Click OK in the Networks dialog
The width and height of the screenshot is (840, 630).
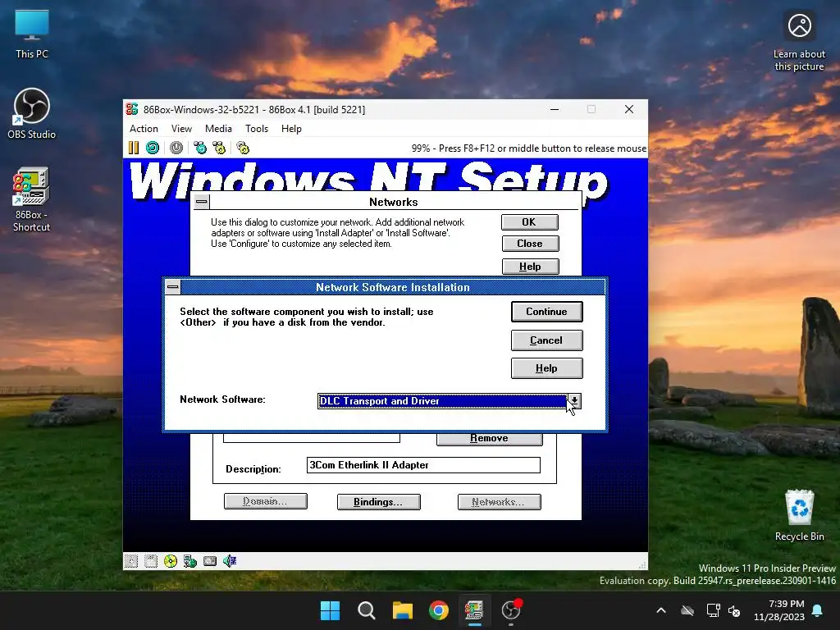(530, 221)
